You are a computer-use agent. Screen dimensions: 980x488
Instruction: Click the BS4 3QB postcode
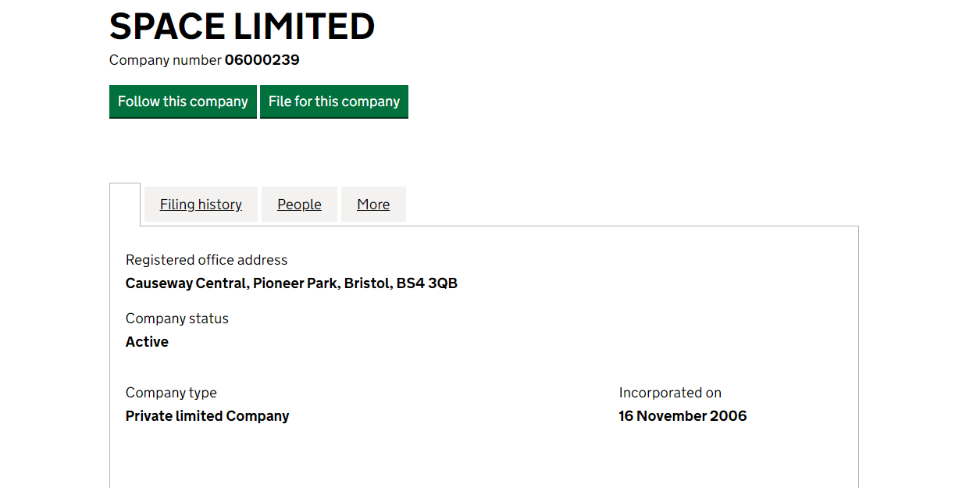427,283
